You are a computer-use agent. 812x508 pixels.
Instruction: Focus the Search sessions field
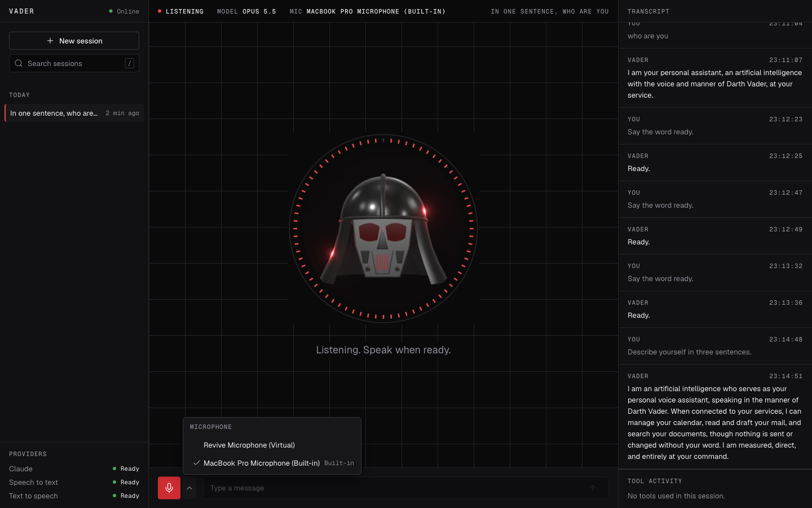point(74,63)
